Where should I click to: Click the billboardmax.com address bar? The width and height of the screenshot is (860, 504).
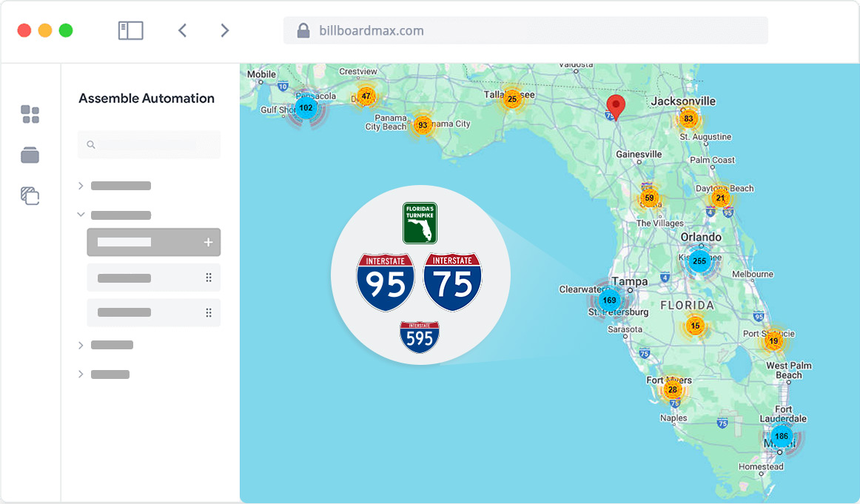pos(525,30)
